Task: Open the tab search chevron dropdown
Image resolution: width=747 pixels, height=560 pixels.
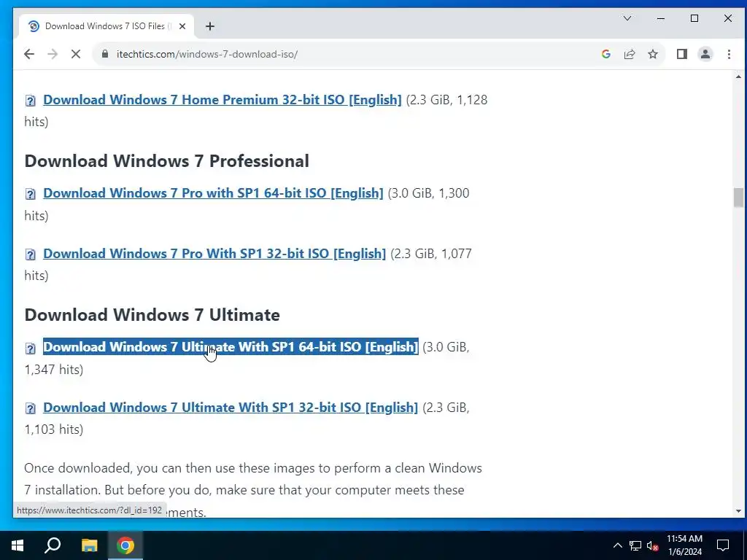Action: pyautogui.click(x=627, y=18)
